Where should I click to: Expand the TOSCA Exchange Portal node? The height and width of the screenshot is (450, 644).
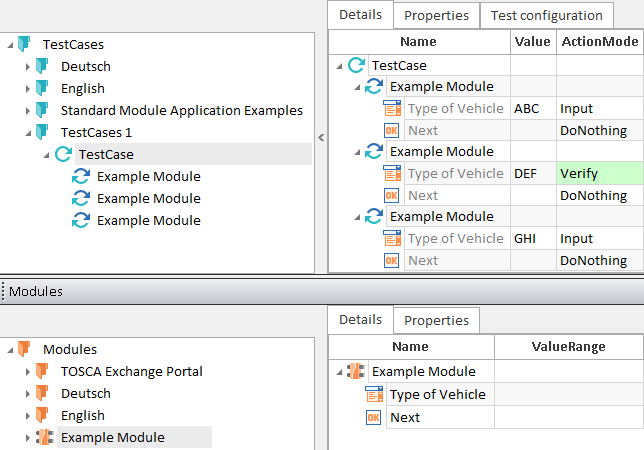pos(28,371)
